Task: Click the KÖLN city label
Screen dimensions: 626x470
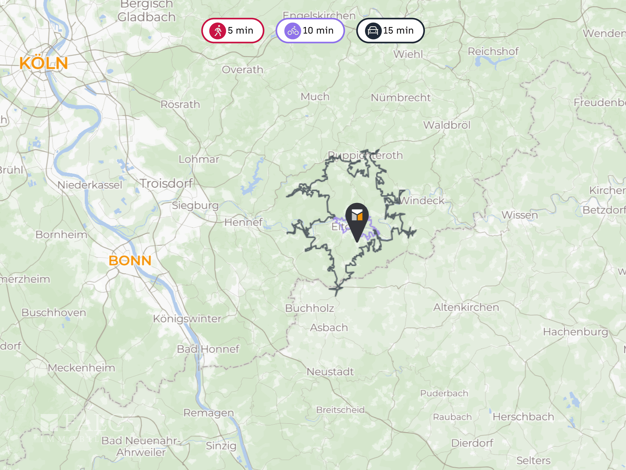Action: (44, 63)
